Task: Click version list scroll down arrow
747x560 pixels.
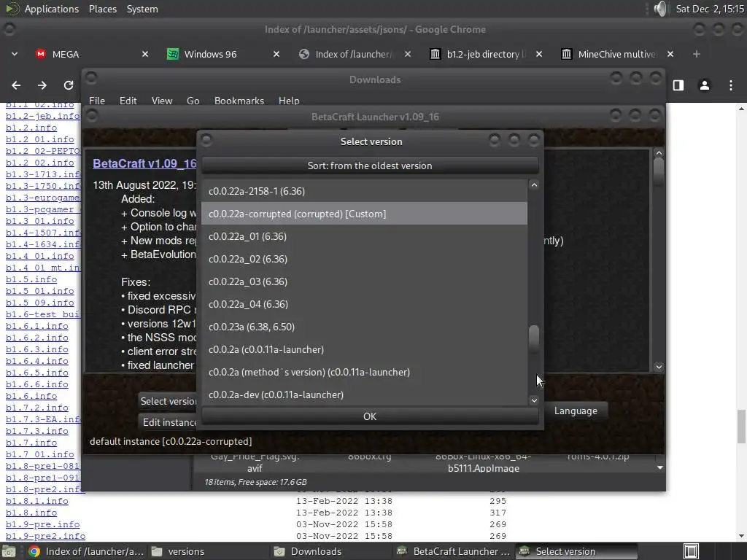Action: (x=534, y=400)
